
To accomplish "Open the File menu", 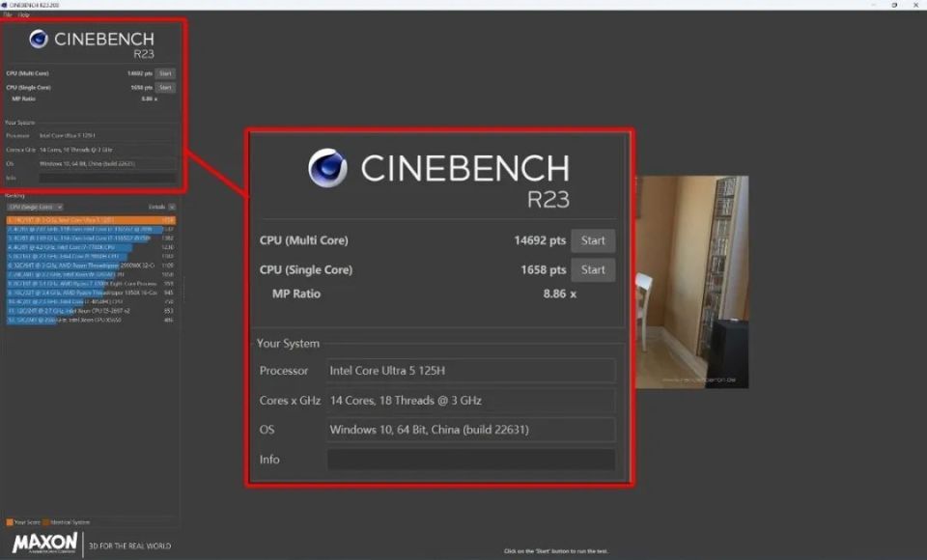I will click(8, 14).
